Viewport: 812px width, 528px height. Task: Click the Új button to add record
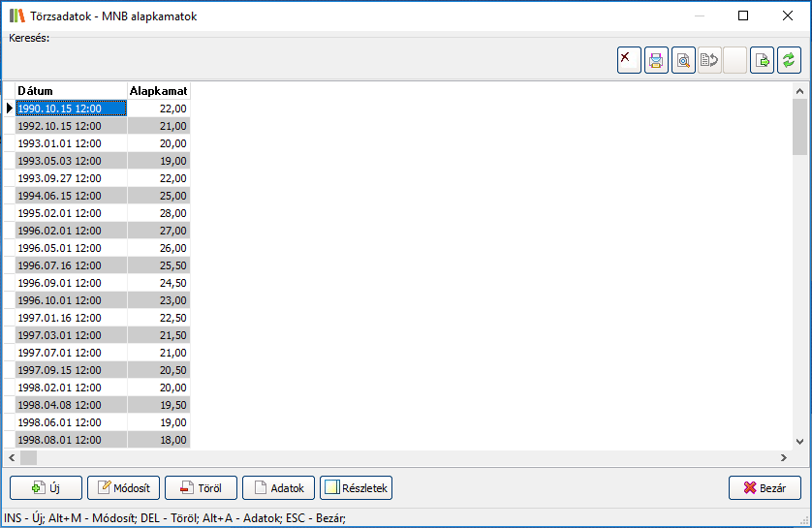pyautogui.click(x=46, y=488)
